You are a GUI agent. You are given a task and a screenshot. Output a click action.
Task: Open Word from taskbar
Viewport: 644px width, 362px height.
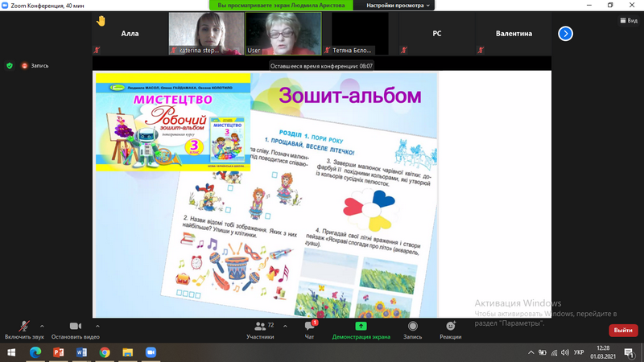click(x=81, y=352)
